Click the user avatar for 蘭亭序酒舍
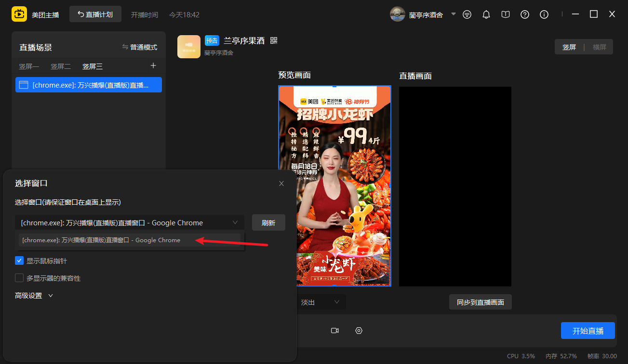 point(398,14)
